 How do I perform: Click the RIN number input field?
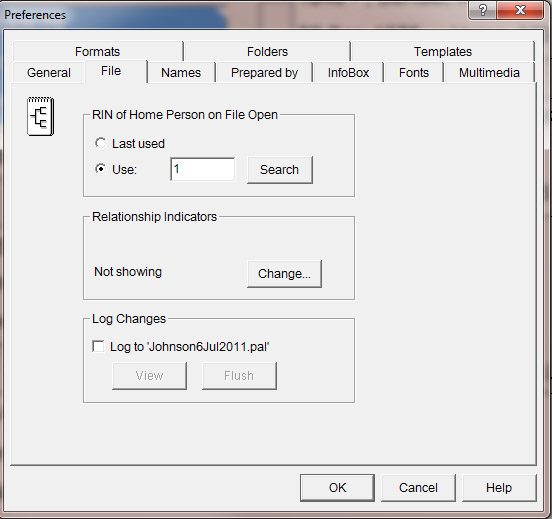click(x=203, y=169)
